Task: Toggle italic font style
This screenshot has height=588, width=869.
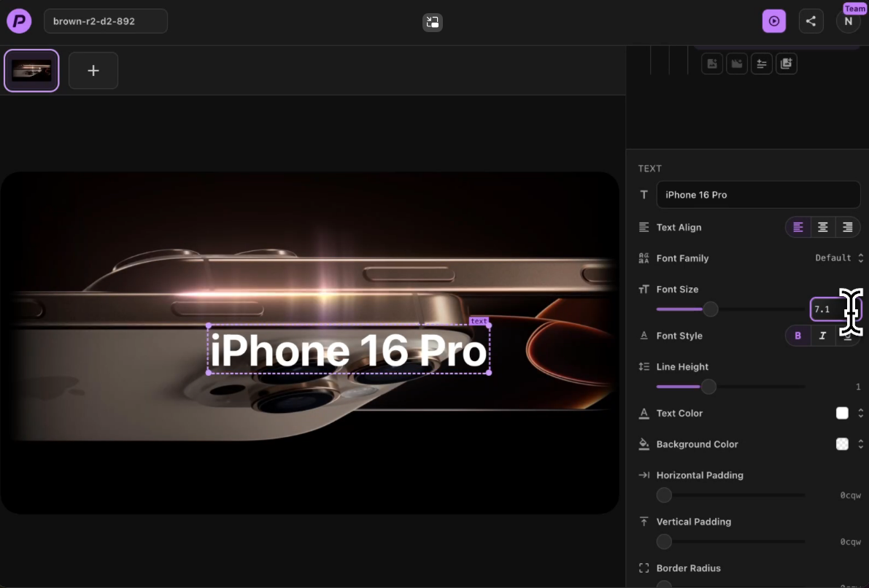Action: click(x=823, y=336)
